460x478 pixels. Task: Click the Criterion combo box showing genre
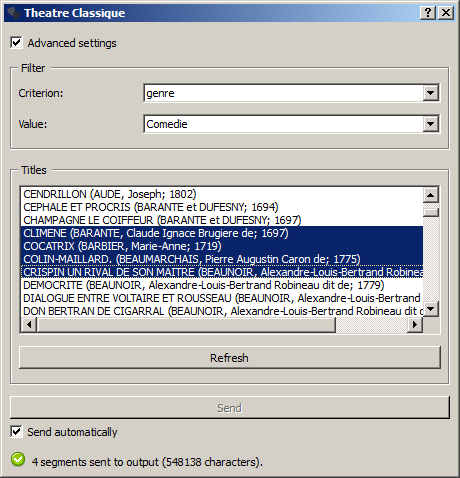tap(292, 93)
